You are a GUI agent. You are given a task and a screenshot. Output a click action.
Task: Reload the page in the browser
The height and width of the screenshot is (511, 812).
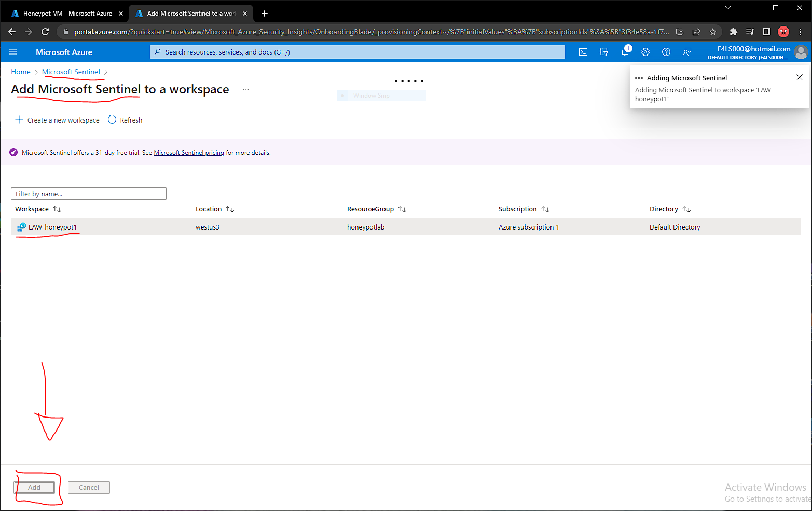click(45, 32)
